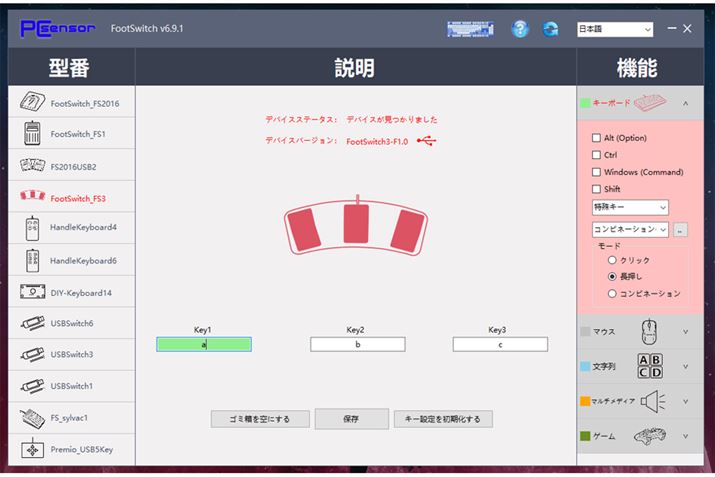The width and height of the screenshot is (715, 477).
Task: Select FootSwitch_FS2016 device icon
Action: tap(33, 103)
